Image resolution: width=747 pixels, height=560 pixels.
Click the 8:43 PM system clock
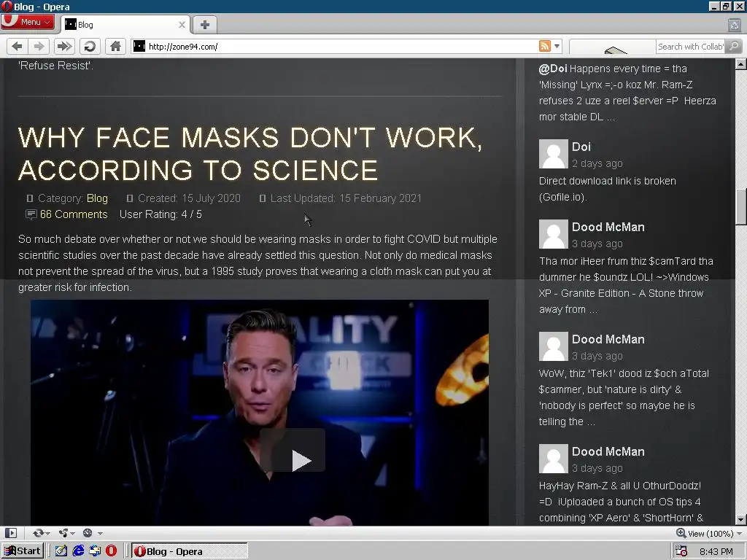tap(716, 551)
